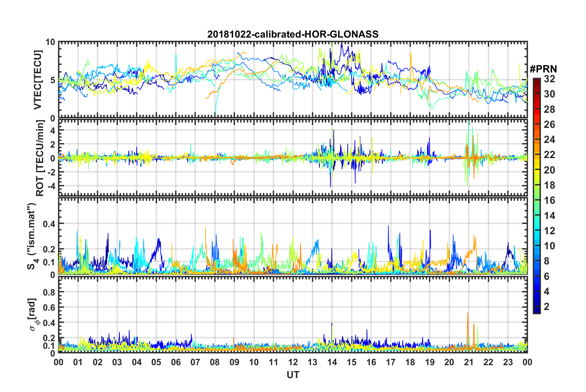Click the plot title 20181022-calibrated-HOR-GLONASS

293,34
